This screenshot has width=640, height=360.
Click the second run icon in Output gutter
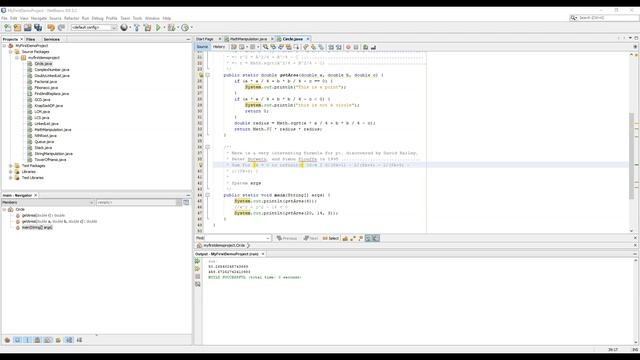tap(198, 269)
